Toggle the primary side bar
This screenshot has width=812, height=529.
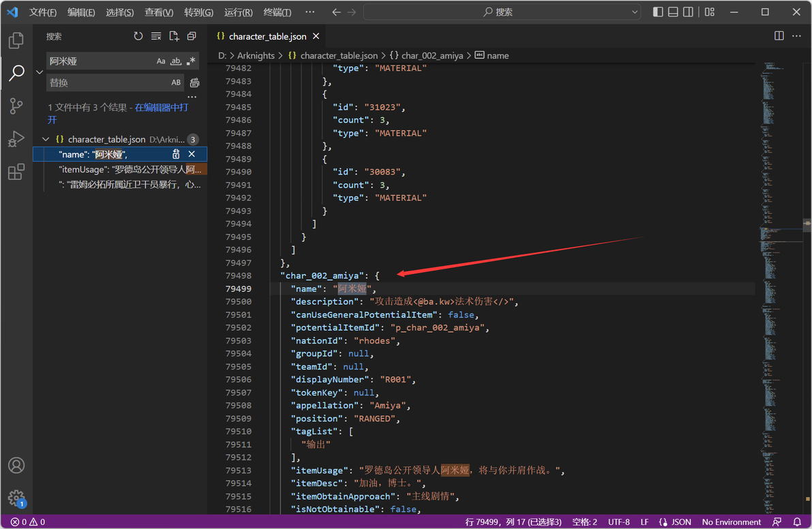tap(658, 12)
